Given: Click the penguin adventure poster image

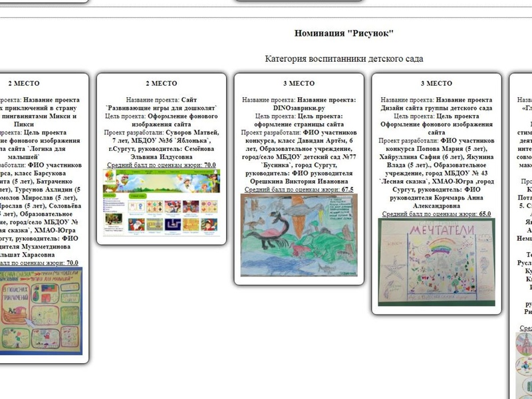Looking at the screenshot, I should click(x=41, y=310).
